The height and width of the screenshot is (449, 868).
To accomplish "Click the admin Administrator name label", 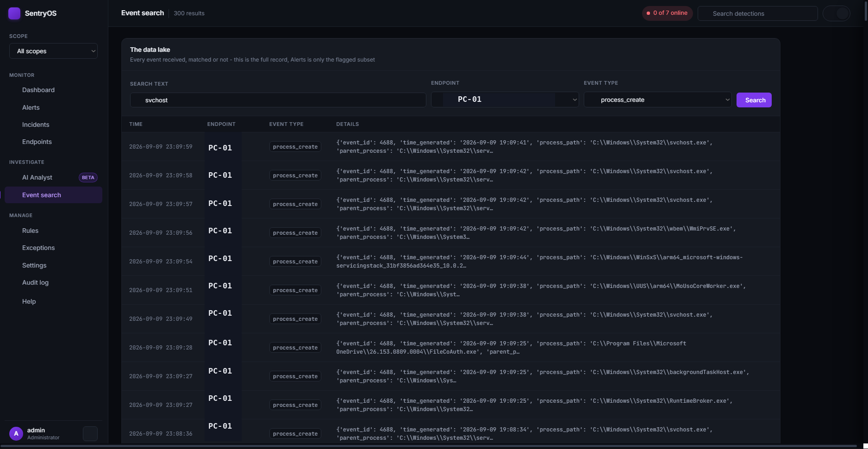I will [43, 434].
